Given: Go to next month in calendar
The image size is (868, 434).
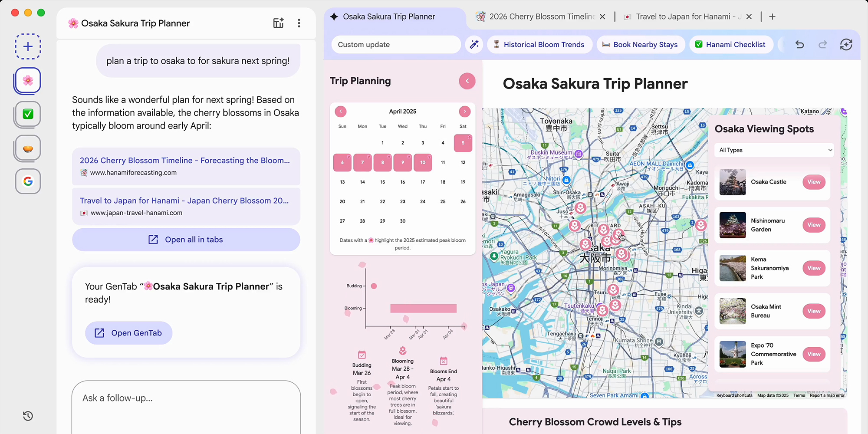Looking at the screenshot, I should 464,112.
